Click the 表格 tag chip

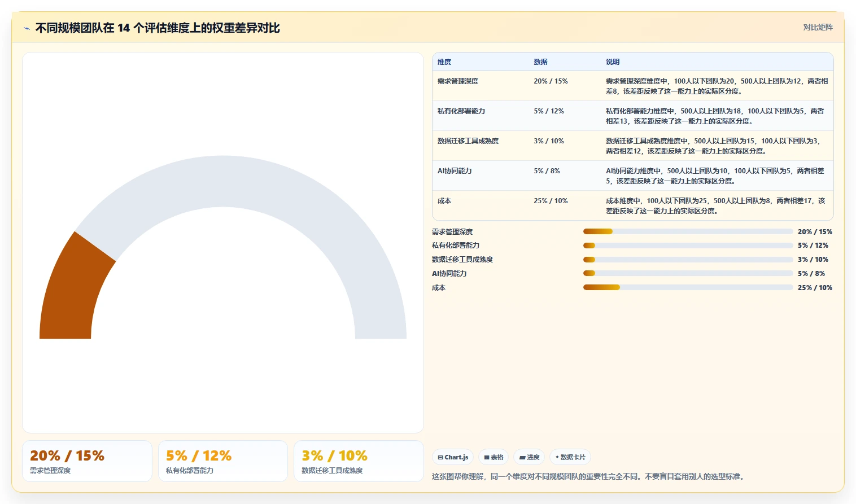pyautogui.click(x=493, y=457)
